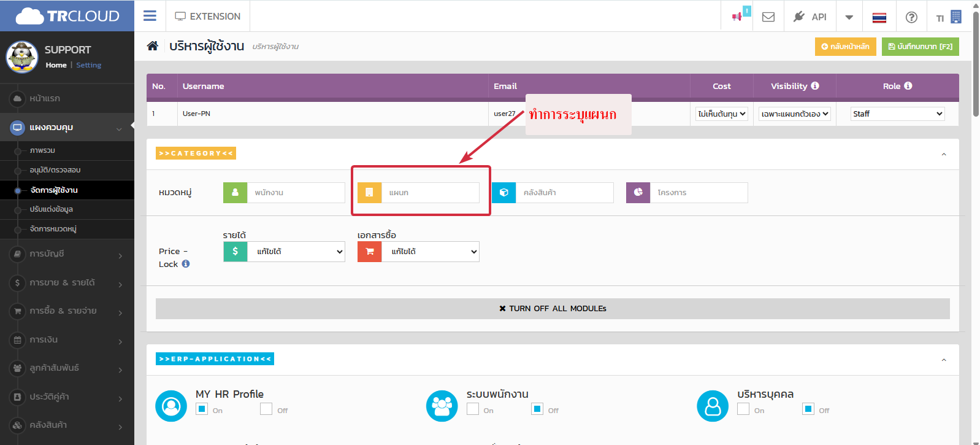Click the Thai flag language icon
980x445 pixels.
pos(879,17)
